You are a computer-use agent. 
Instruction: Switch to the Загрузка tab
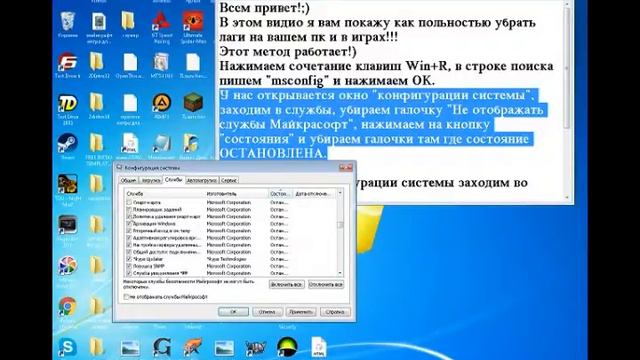click(x=150, y=180)
